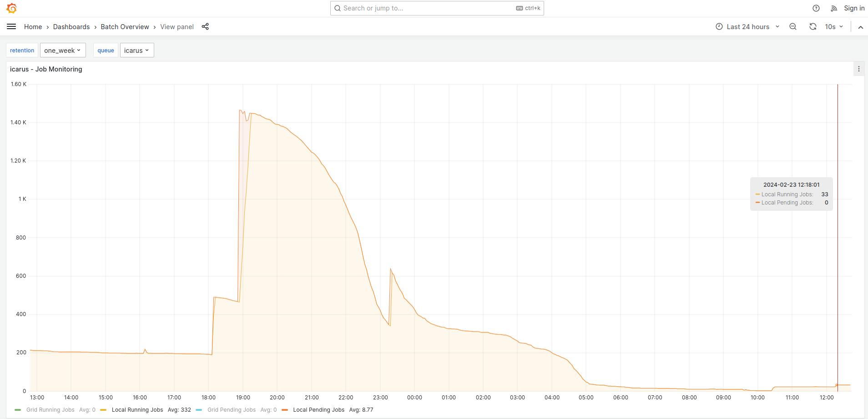Open the 10s refresh interval dropdown
This screenshot has width=868, height=419.
tap(834, 27)
